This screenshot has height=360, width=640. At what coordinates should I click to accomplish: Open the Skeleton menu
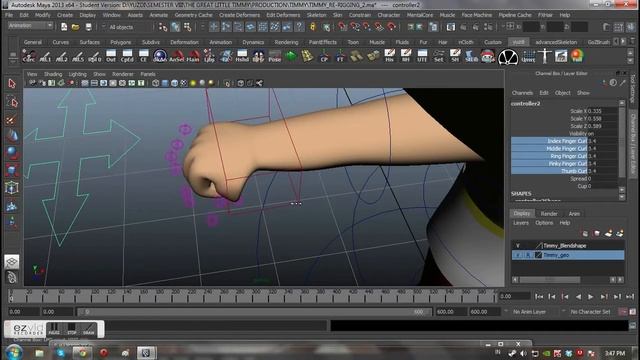[x=316, y=15]
